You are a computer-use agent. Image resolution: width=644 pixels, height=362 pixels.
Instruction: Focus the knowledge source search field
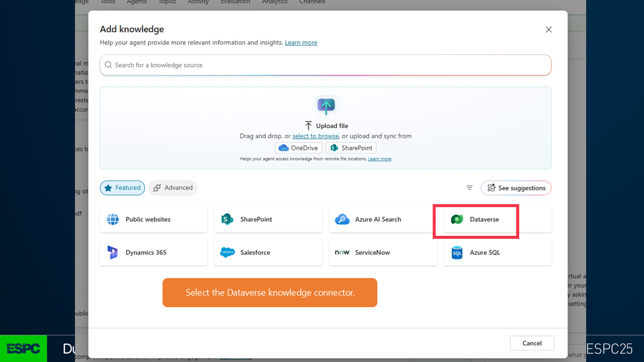326,65
